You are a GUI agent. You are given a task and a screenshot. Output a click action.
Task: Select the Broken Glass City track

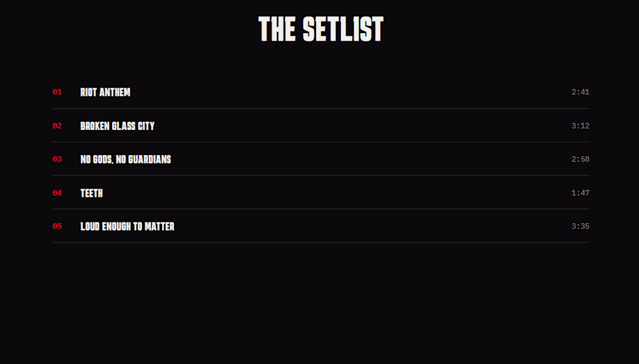[x=117, y=126]
